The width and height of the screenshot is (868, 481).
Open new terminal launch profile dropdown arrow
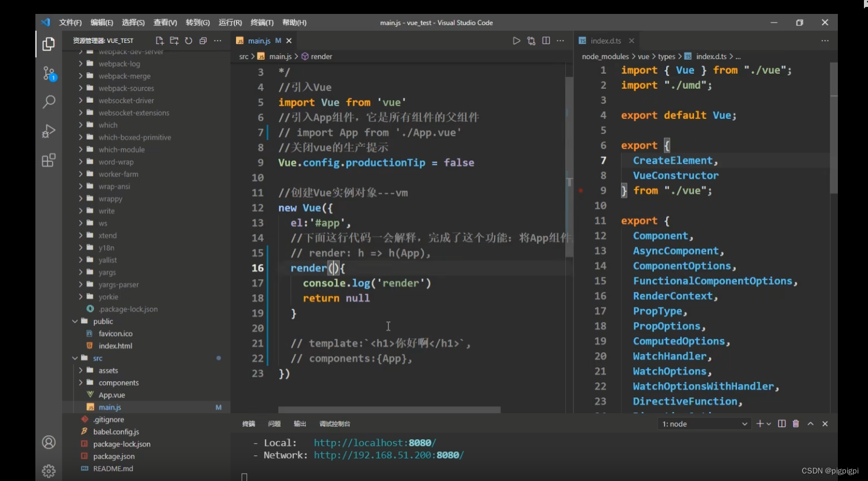(x=769, y=424)
